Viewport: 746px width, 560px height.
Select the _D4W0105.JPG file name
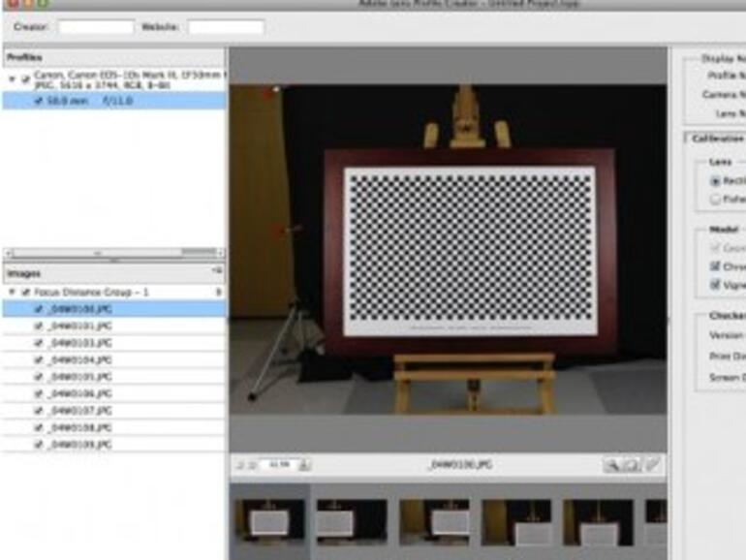pos(79,376)
